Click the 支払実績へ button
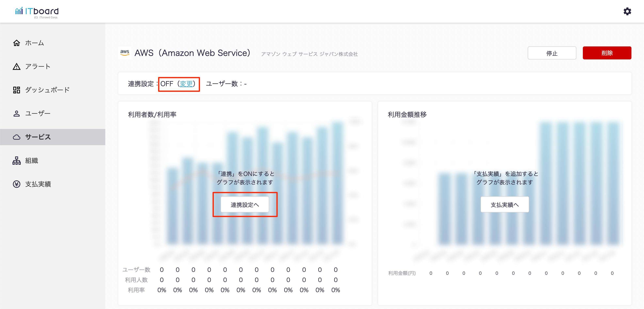This screenshot has width=644, height=309. [504, 205]
